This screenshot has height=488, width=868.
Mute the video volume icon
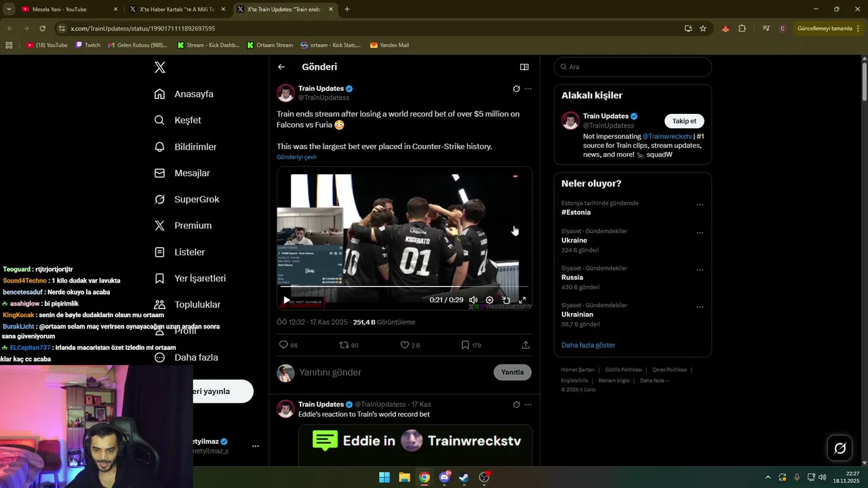tap(473, 300)
